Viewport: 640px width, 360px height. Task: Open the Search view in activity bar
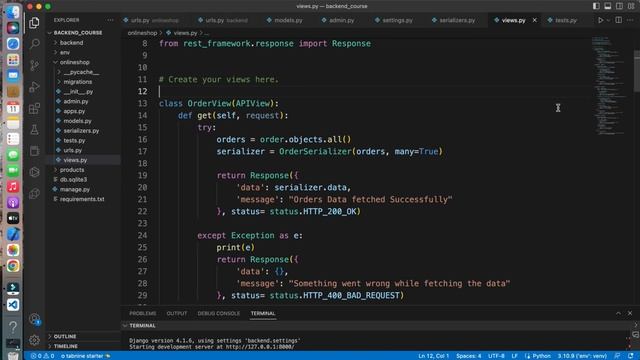(x=34, y=44)
